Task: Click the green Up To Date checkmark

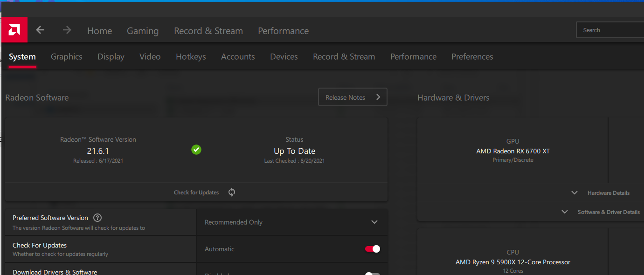Action: (x=196, y=150)
